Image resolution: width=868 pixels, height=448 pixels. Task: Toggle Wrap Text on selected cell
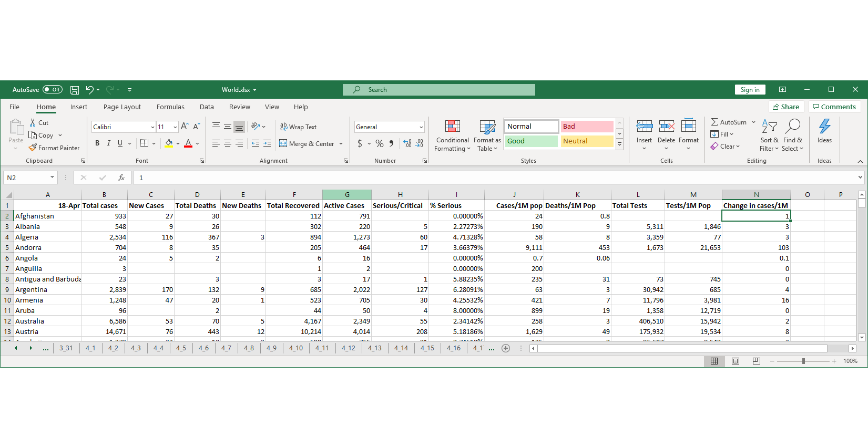click(x=298, y=127)
